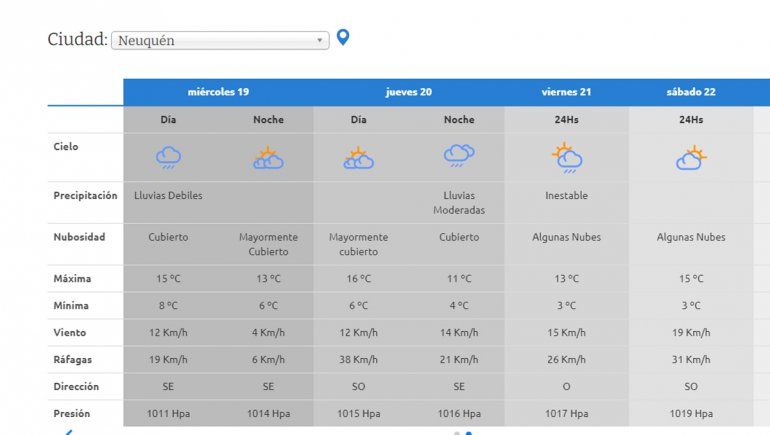Click the partly cloudy icon for miércoles Noche
Viewport: 770px width, 435px height.
point(268,157)
